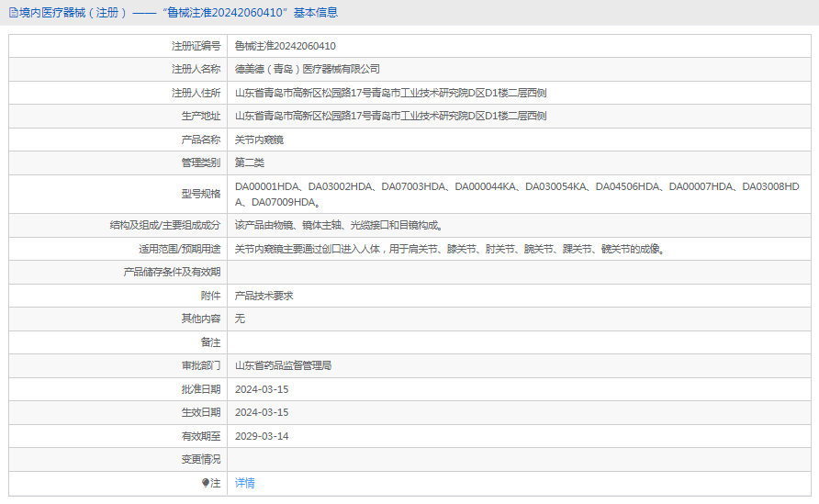
Task: Click the 结构及组成/主要组成成分 label
Action: [x=165, y=225]
